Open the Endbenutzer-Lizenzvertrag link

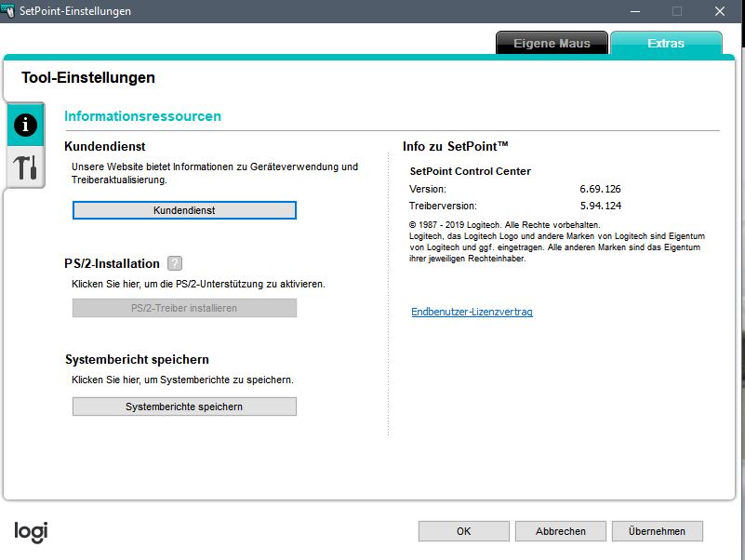[x=472, y=312]
